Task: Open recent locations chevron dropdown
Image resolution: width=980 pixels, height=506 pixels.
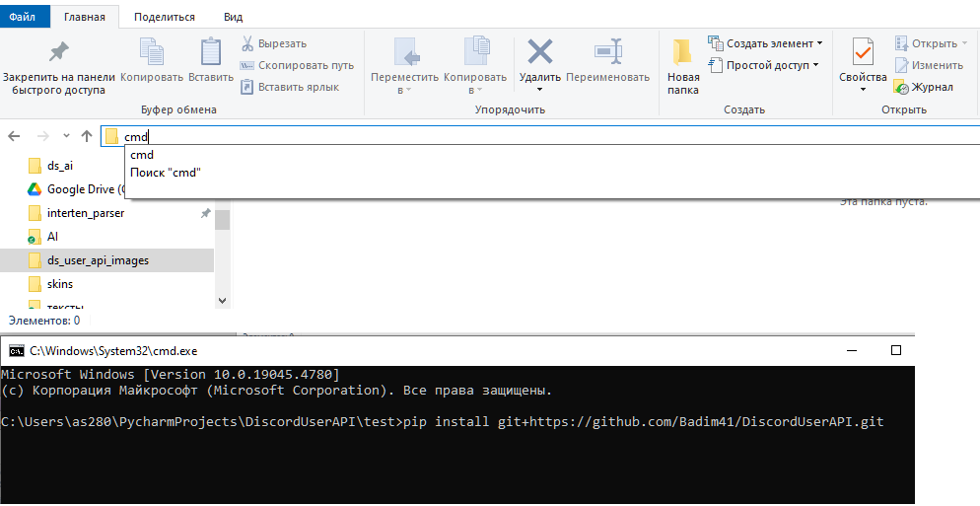Action: (66, 136)
